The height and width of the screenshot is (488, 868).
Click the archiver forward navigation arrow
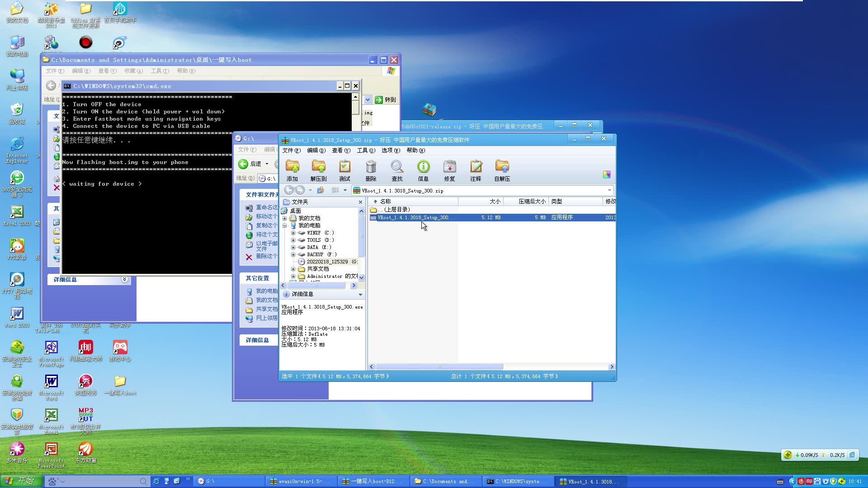[300, 190]
